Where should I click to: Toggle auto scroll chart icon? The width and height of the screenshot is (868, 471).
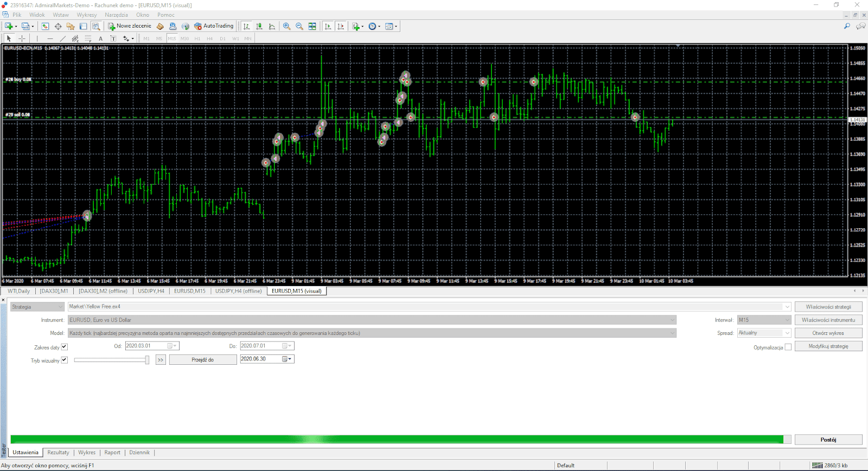[x=328, y=26]
